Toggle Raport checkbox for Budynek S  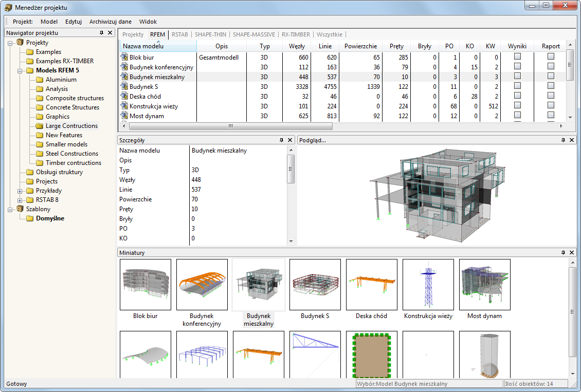pyautogui.click(x=551, y=85)
